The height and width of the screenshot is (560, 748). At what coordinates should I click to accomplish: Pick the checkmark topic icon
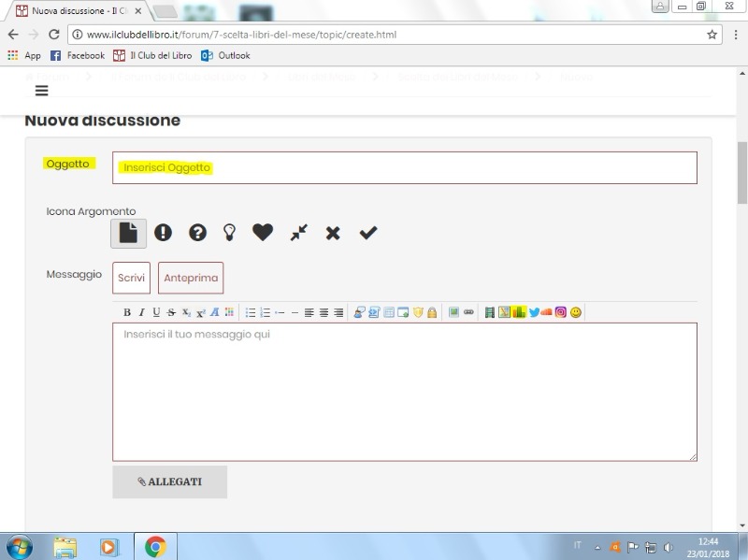pos(368,233)
